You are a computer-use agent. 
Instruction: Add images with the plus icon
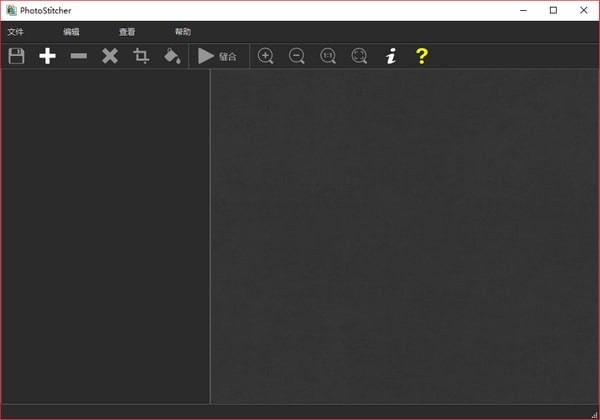47,56
